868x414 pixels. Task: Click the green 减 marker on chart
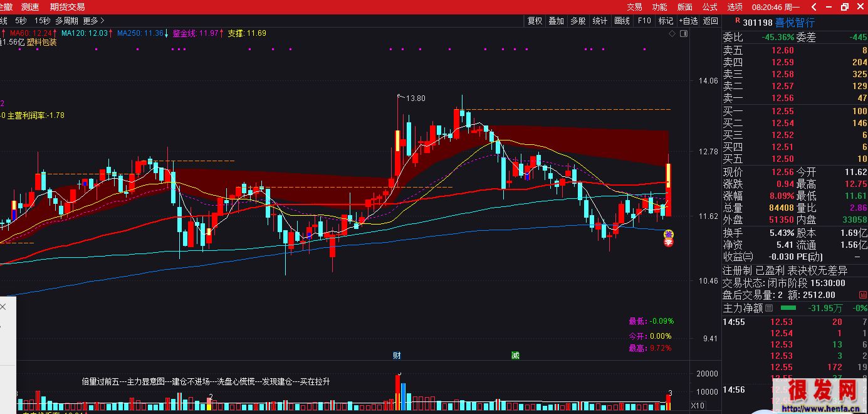coord(515,356)
